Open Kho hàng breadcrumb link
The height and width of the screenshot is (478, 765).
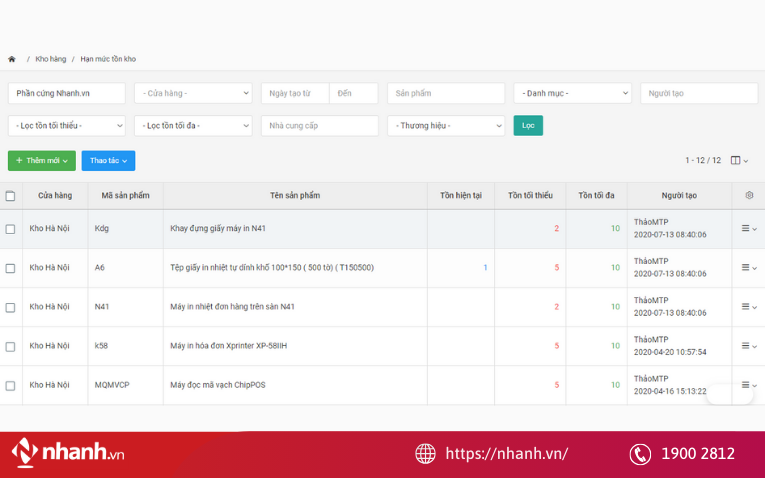point(51,59)
